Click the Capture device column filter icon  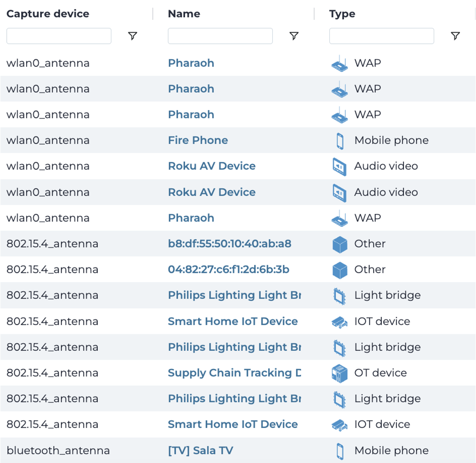pyautogui.click(x=132, y=36)
